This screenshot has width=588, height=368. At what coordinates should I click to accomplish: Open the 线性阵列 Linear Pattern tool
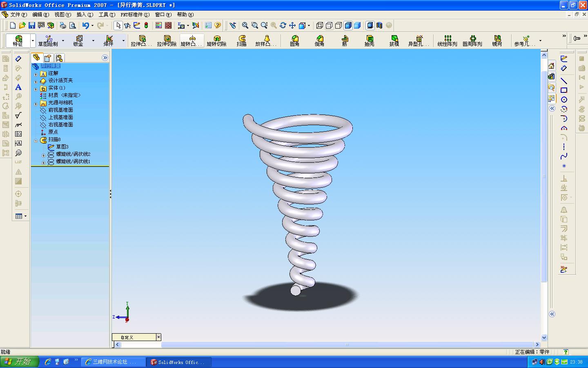[x=447, y=41]
